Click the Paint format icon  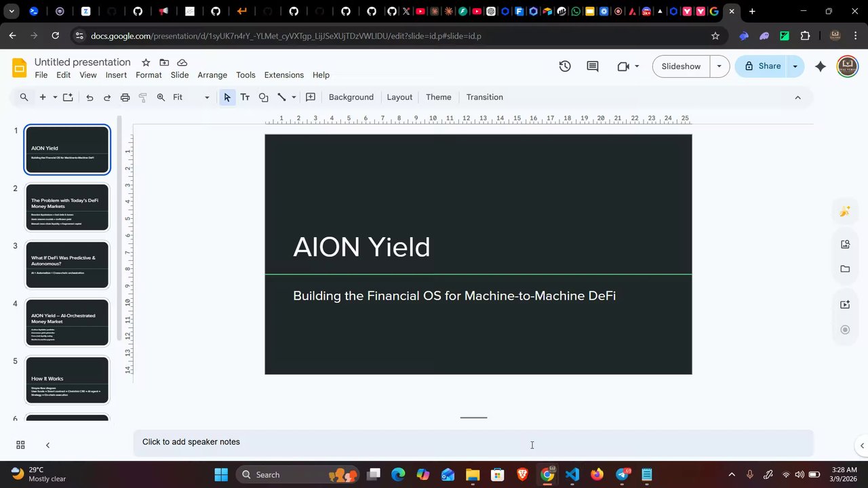click(142, 98)
